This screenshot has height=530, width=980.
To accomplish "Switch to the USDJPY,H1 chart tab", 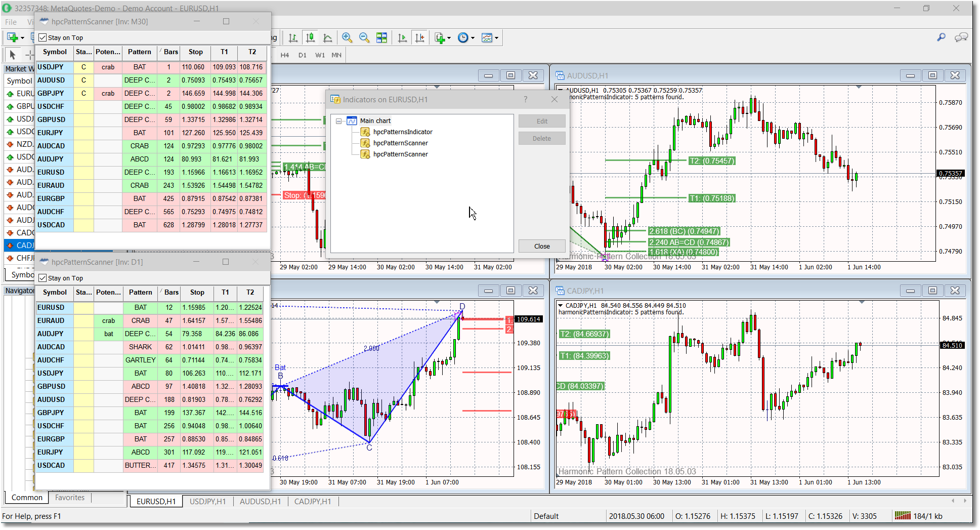I will tap(207, 501).
